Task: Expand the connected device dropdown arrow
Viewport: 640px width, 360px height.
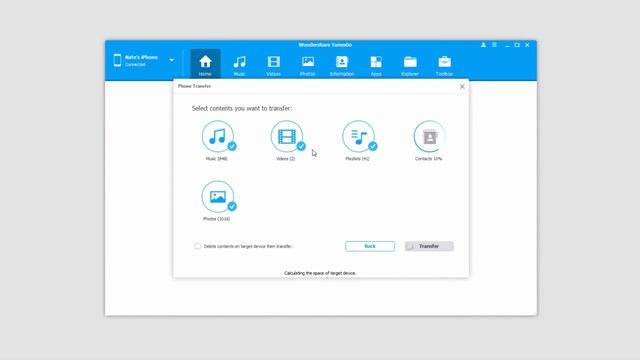Action: (x=172, y=60)
